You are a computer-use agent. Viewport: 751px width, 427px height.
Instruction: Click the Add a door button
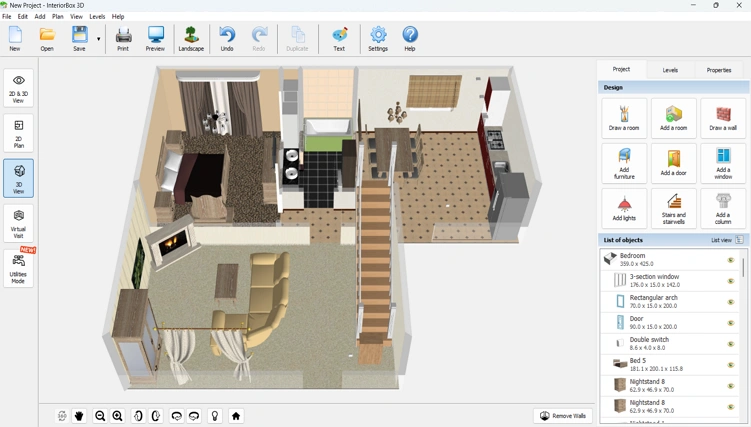tap(673, 163)
